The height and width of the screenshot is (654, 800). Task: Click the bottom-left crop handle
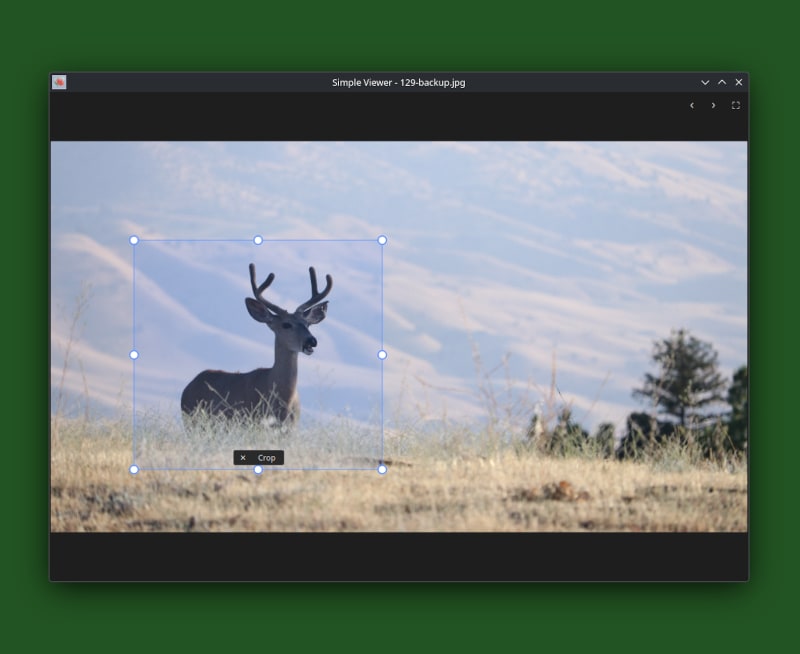click(134, 469)
